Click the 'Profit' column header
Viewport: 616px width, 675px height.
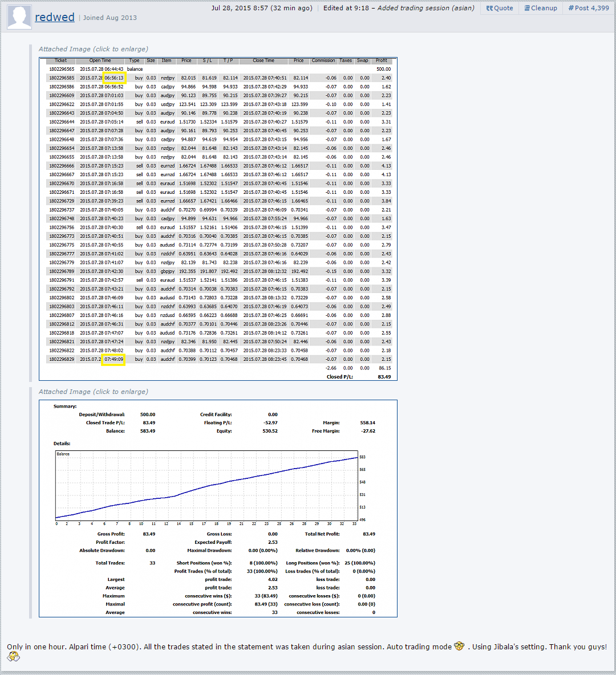pyautogui.click(x=381, y=60)
